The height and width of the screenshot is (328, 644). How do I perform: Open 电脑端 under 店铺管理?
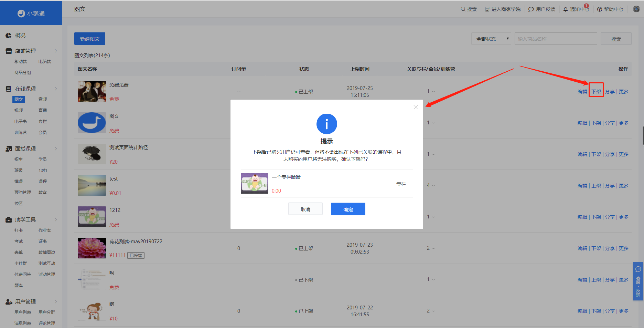pos(45,62)
